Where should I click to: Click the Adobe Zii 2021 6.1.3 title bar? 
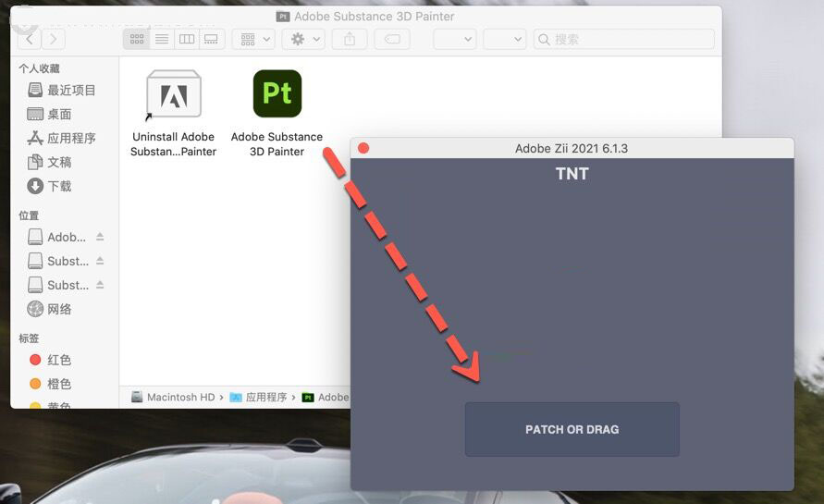572,148
